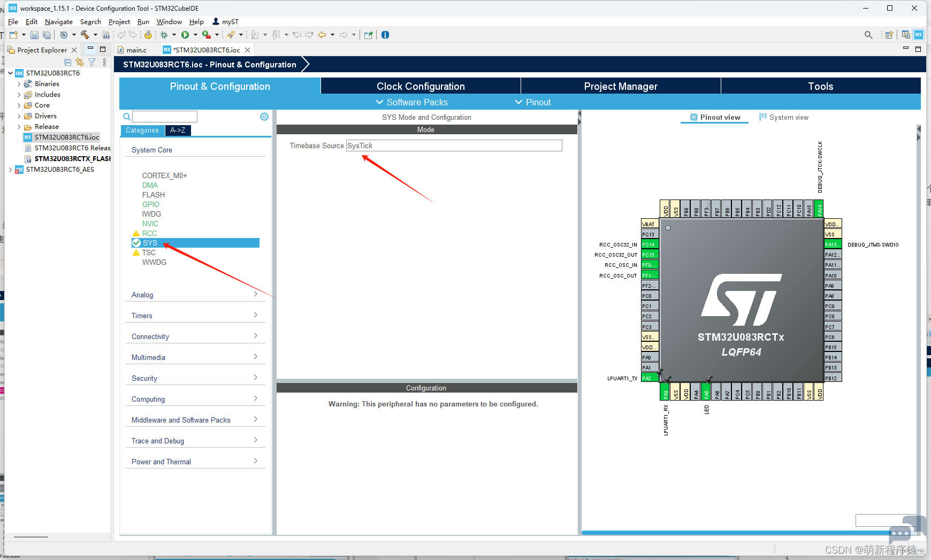Click the green Run play icon
Viewport: 931px width, 560px height.
tap(185, 35)
